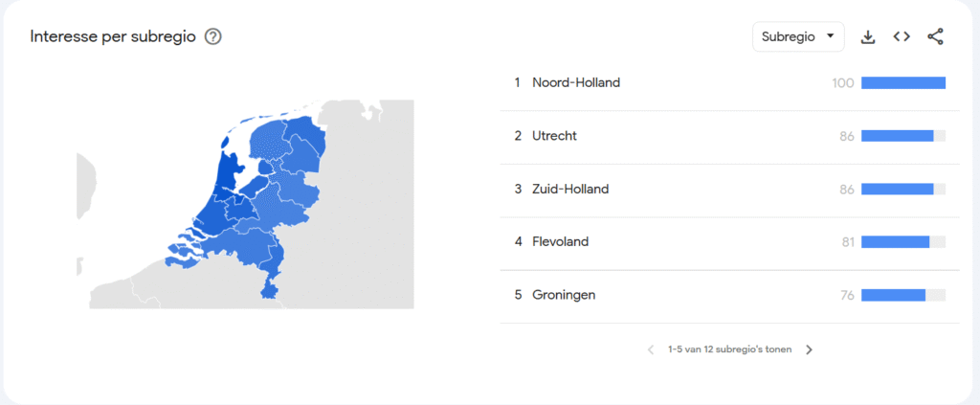This screenshot has width=980, height=405.
Task: Click the Utrecht score value 86
Action: (846, 136)
